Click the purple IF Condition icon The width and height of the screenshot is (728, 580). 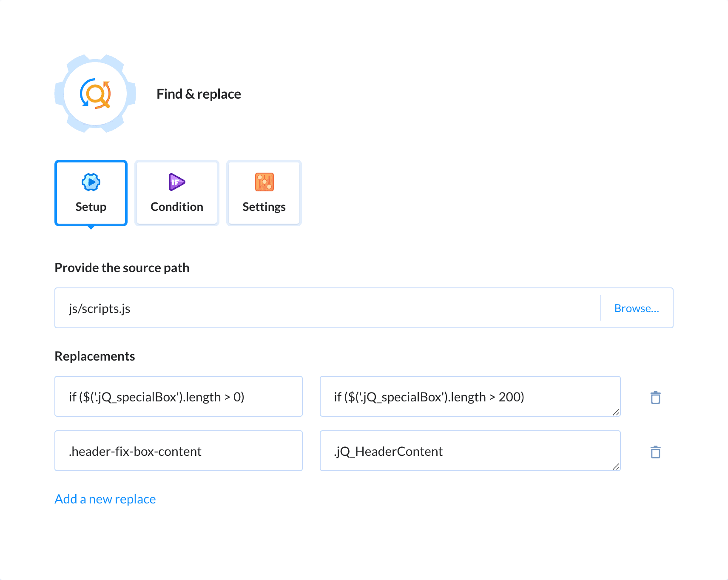(x=176, y=182)
